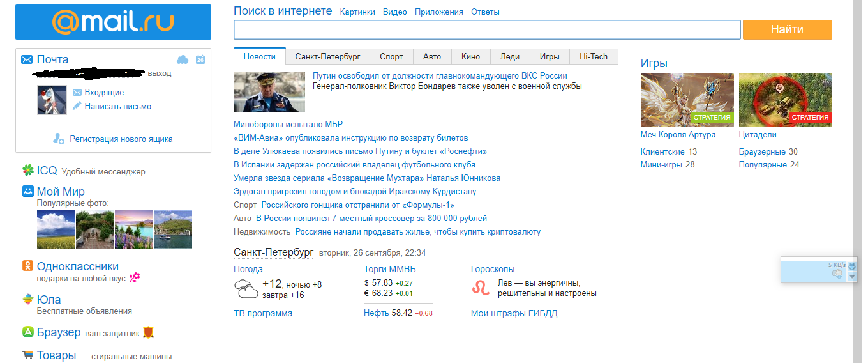Open Приложения search link
The height and width of the screenshot is (363, 868).
point(439,12)
